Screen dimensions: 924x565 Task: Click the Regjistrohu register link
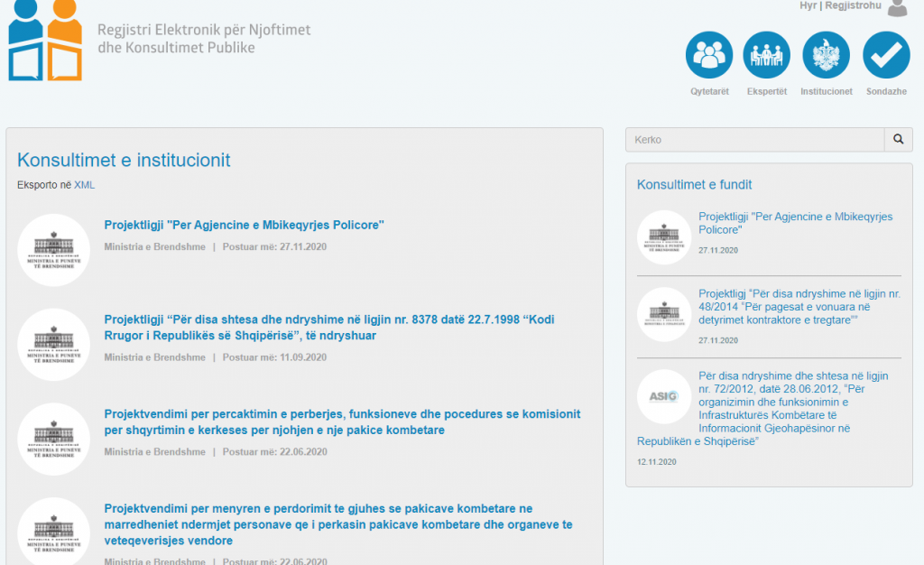point(852,5)
